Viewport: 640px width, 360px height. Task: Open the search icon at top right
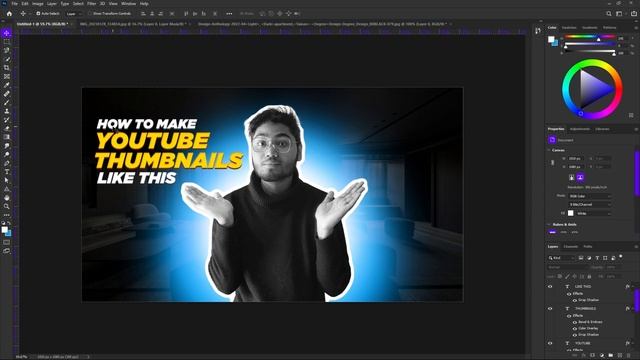coord(609,13)
